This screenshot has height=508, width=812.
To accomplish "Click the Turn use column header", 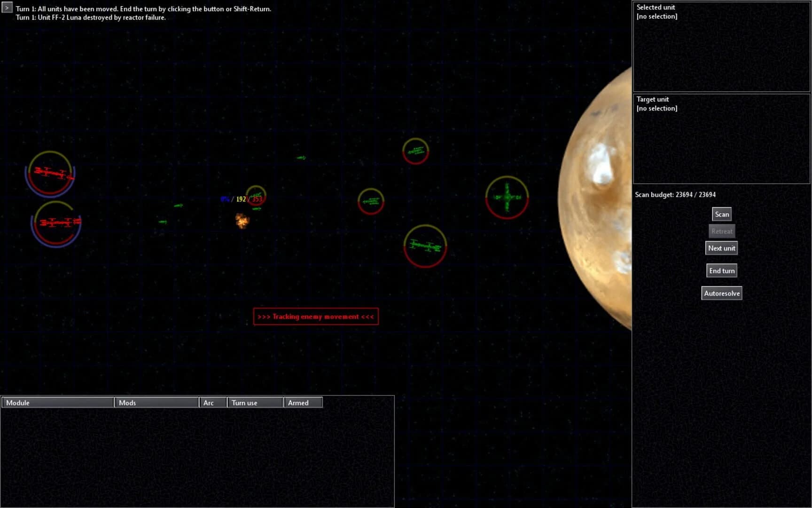I will [x=255, y=402].
